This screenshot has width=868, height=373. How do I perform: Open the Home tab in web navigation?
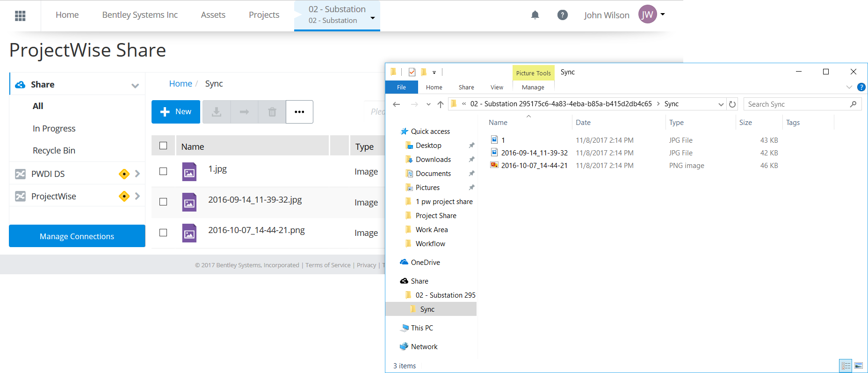(x=67, y=15)
